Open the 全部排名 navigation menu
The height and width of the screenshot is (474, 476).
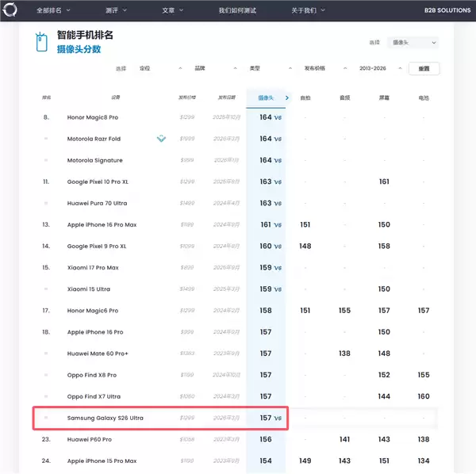tap(53, 10)
